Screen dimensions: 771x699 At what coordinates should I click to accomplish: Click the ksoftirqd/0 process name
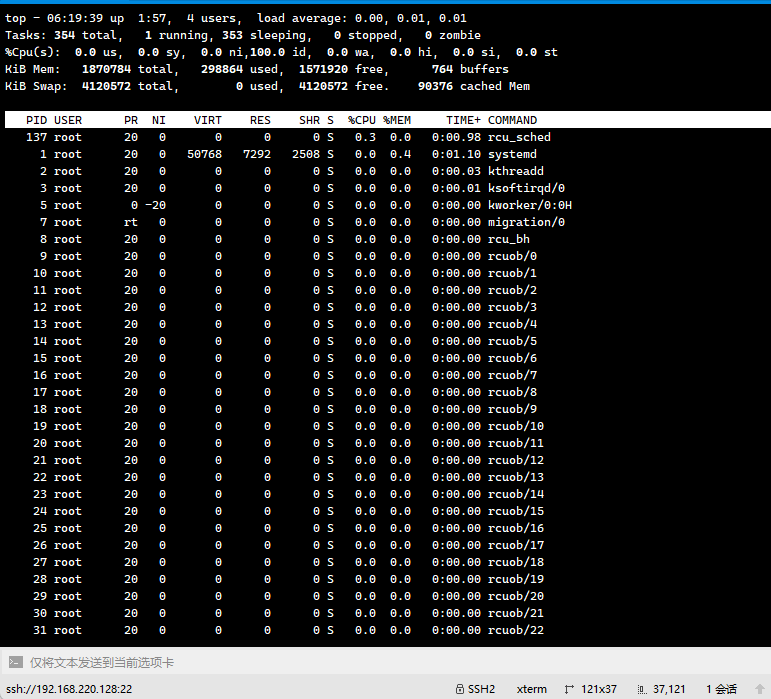point(527,188)
